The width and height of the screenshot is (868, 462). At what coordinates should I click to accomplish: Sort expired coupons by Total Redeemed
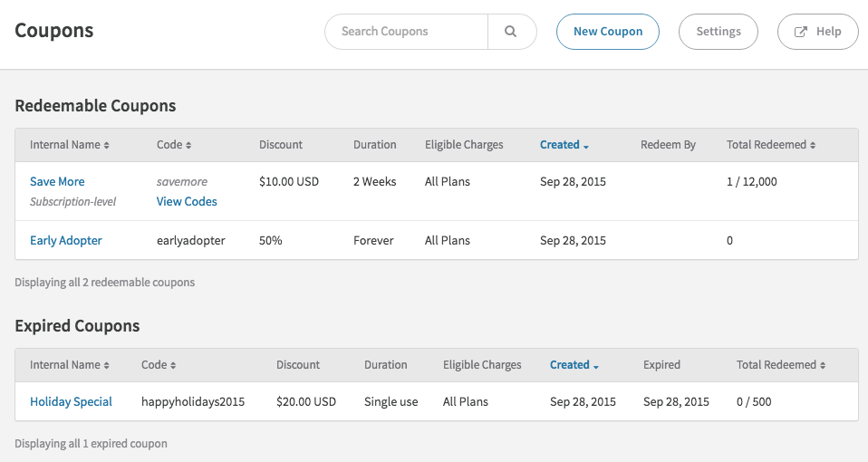pos(776,365)
